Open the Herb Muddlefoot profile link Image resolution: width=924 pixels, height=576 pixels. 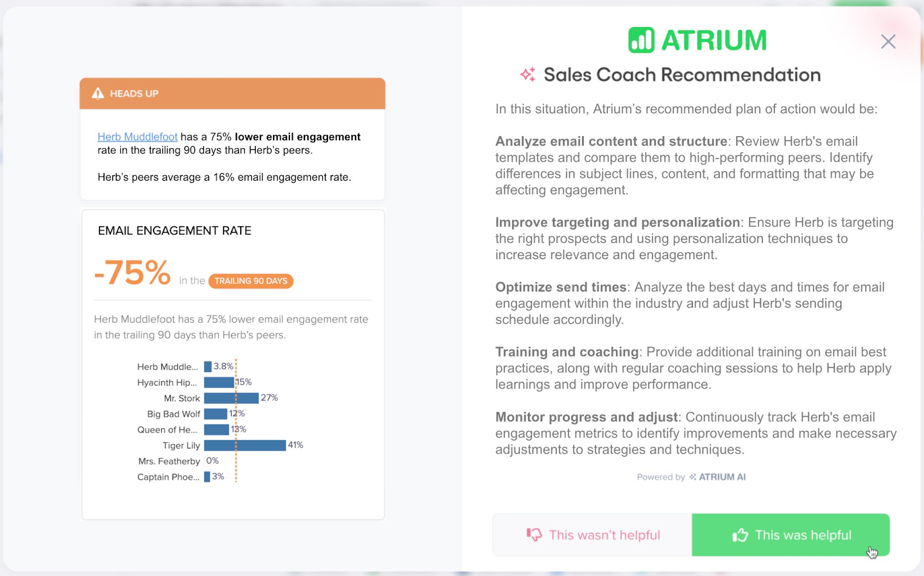pyautogui.click(x=137, y=137)
